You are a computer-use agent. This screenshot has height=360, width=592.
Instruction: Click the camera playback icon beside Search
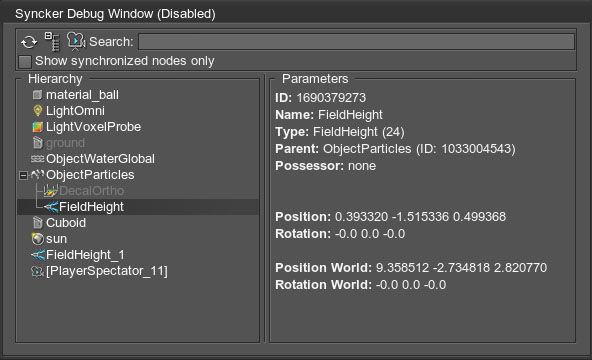76,41
